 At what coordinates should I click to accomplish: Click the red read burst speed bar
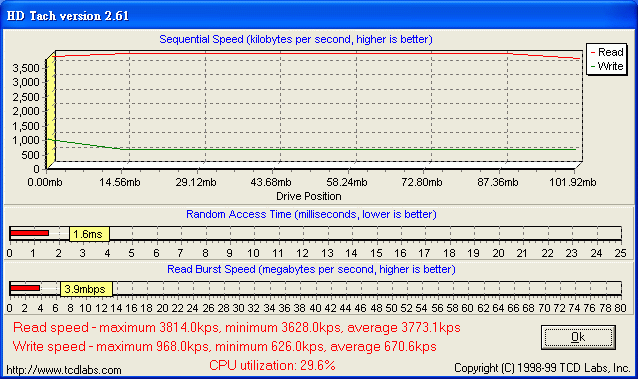(x=25, y=288)
